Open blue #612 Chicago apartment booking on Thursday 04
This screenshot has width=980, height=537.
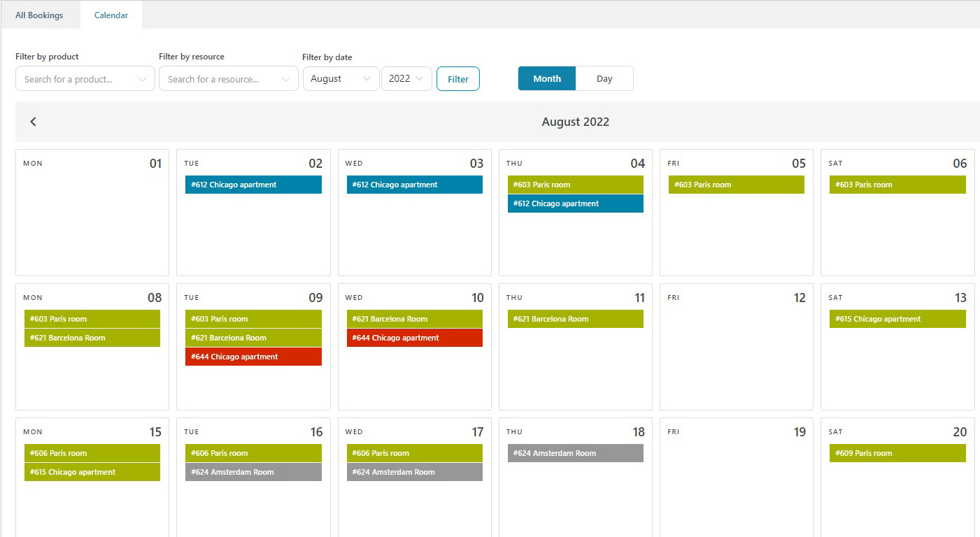tap(575, 203)
